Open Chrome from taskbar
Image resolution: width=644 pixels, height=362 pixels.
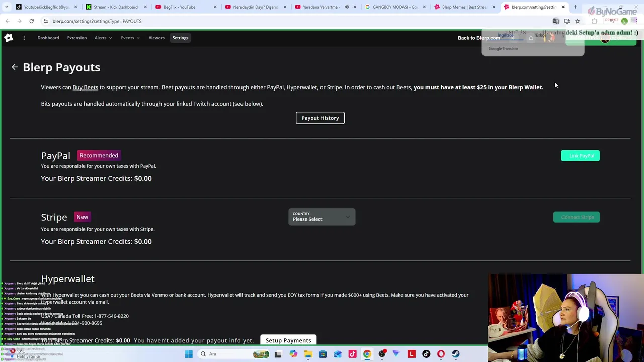367,354
